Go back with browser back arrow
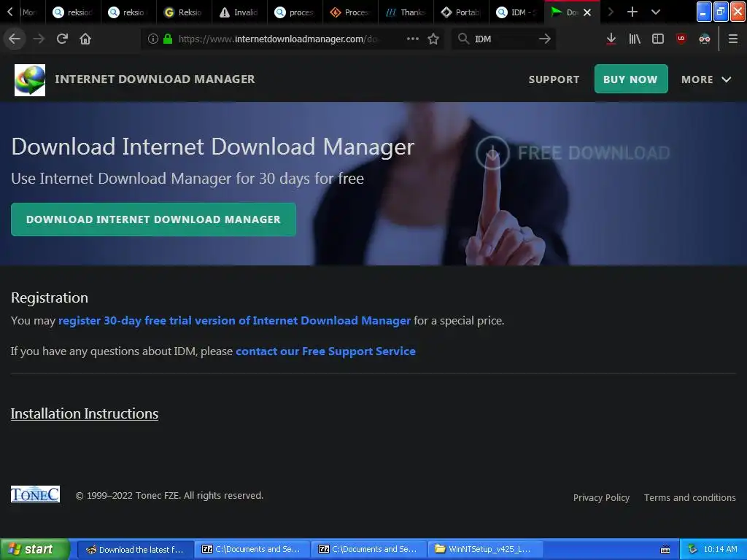This screenshot has width=747, height=560. coord(15,39)
